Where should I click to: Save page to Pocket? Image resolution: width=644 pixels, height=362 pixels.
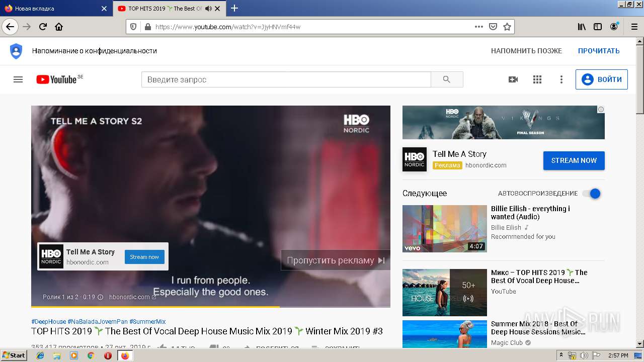tap(493, 27)
